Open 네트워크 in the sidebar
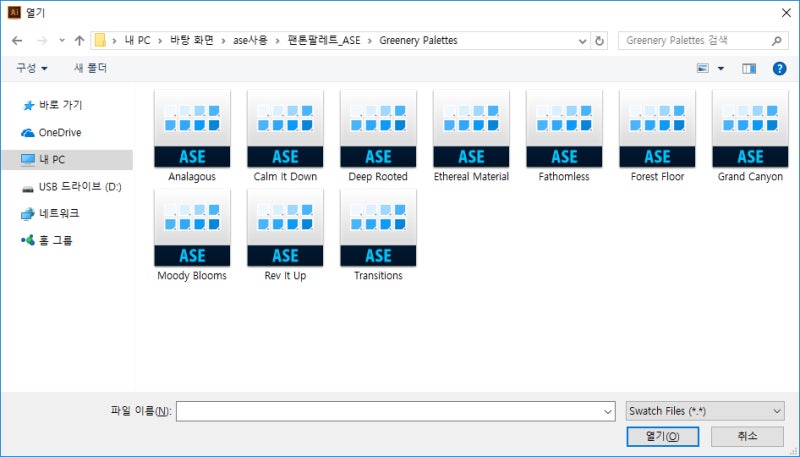The width and height of the screenshot is (800, 457). (x=50, y=213)
